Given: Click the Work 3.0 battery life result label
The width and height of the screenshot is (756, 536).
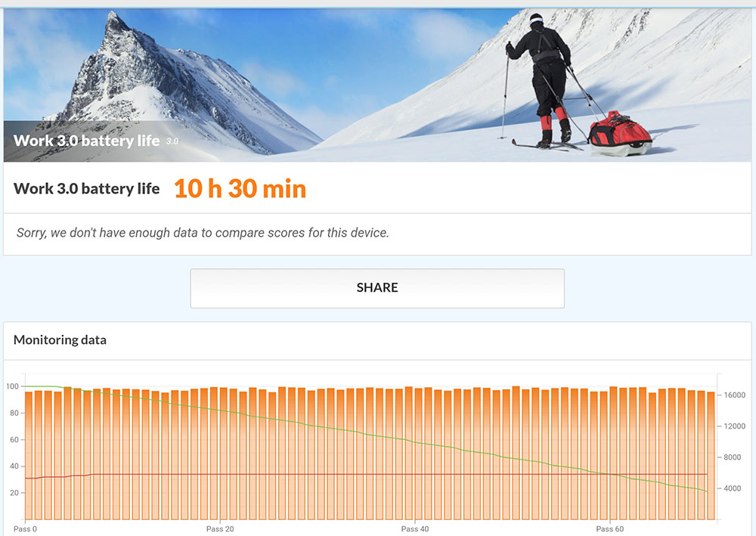Looking at the screenshot, I should [86, 188].
